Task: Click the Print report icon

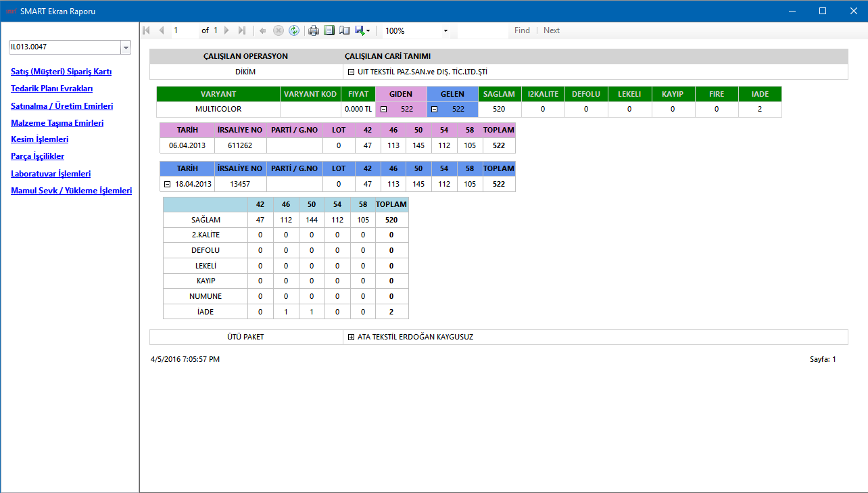Action: pyautogui.click(x=314, y=30)
